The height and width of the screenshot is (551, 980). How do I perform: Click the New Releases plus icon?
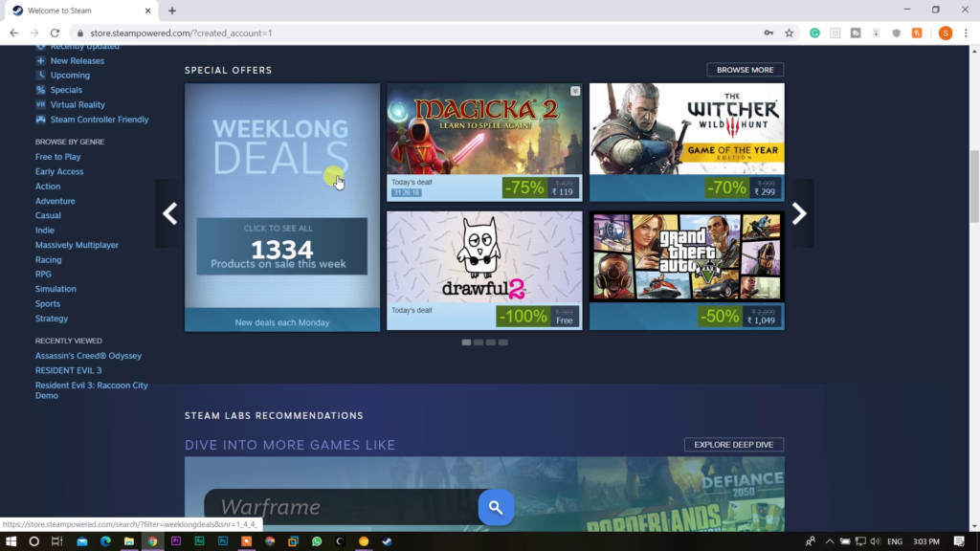point(40,60)
